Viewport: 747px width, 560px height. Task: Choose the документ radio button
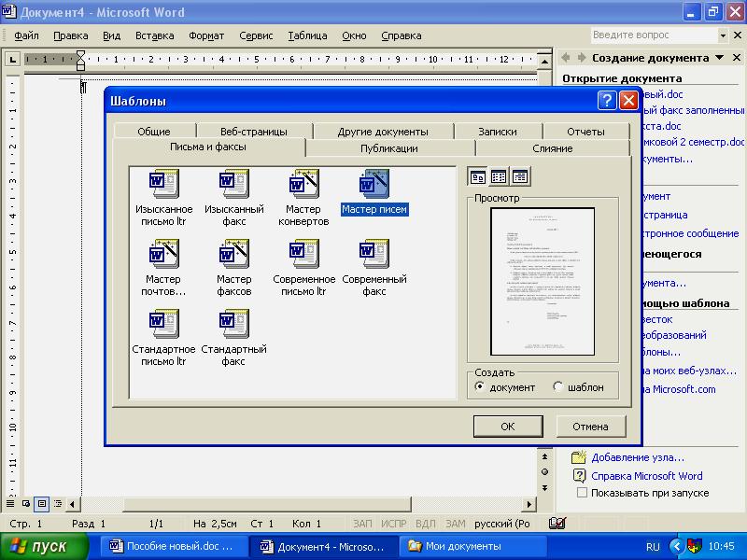(479, 386)
